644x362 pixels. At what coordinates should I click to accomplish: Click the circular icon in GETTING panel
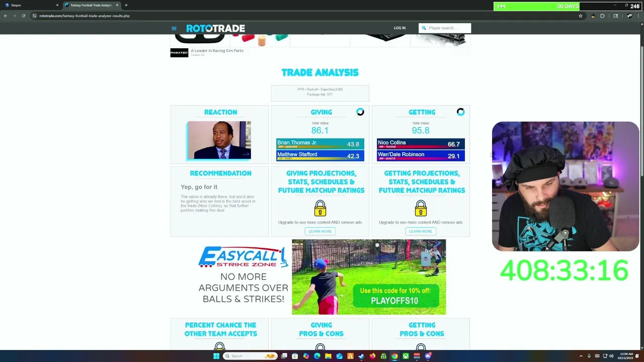[x=460, y=112]
